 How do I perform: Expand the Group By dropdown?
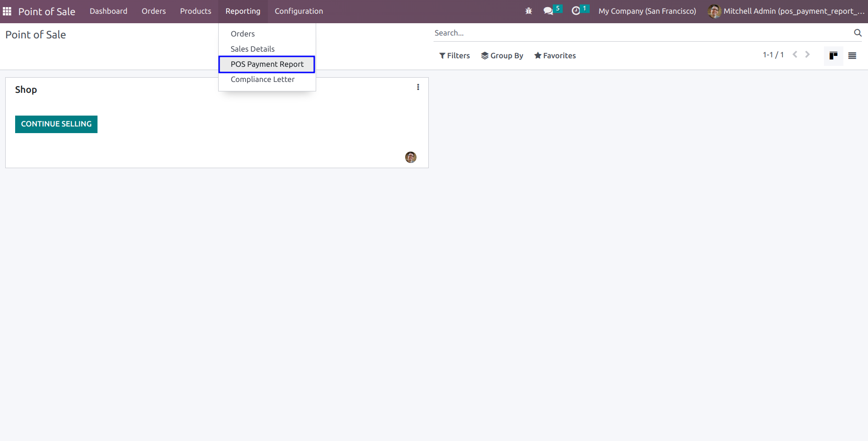click(502, 56)
